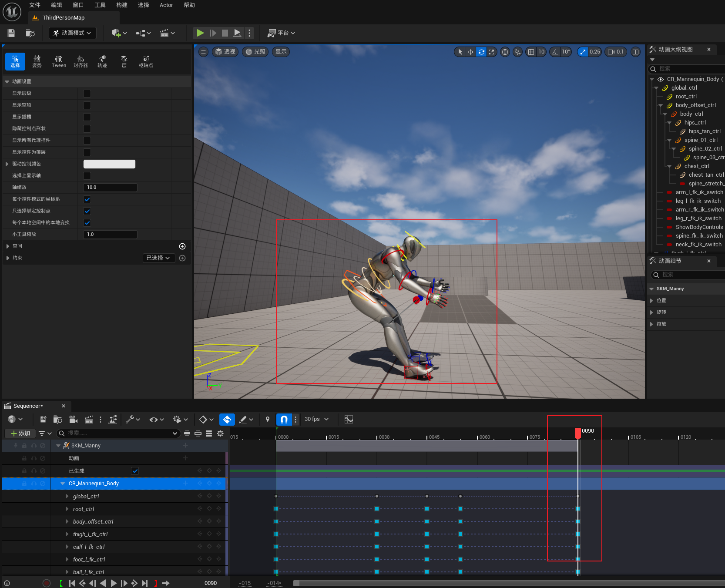
Task: Click the Sequencer render movie clapper icon
Action: coord(89,420)
